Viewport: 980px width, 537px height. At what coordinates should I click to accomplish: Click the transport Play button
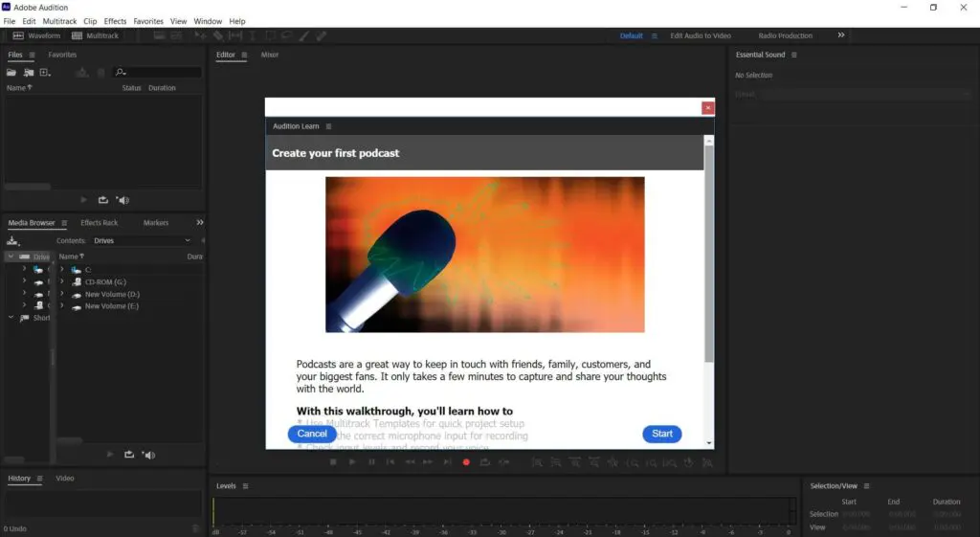[x=352, y=462]
